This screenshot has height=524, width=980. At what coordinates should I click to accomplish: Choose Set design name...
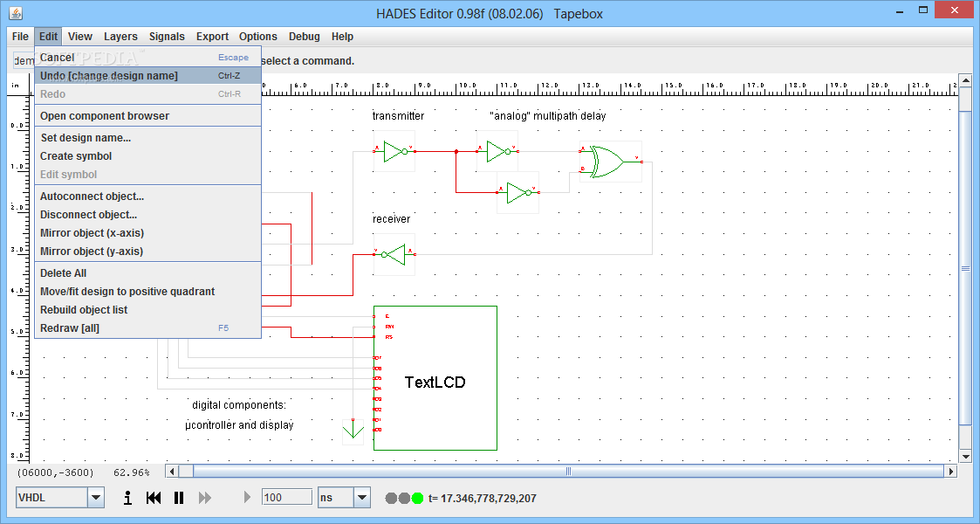coord(147,138)
